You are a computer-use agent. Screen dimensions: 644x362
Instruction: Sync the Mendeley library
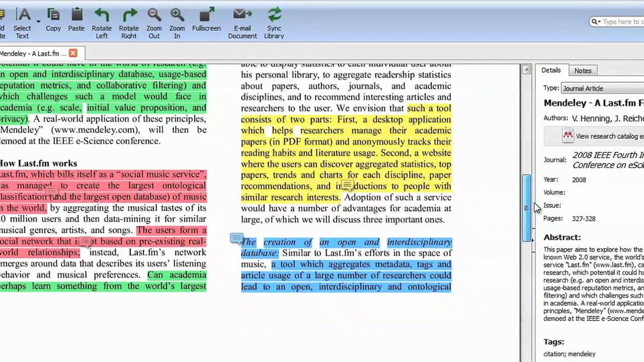point(274,23)
